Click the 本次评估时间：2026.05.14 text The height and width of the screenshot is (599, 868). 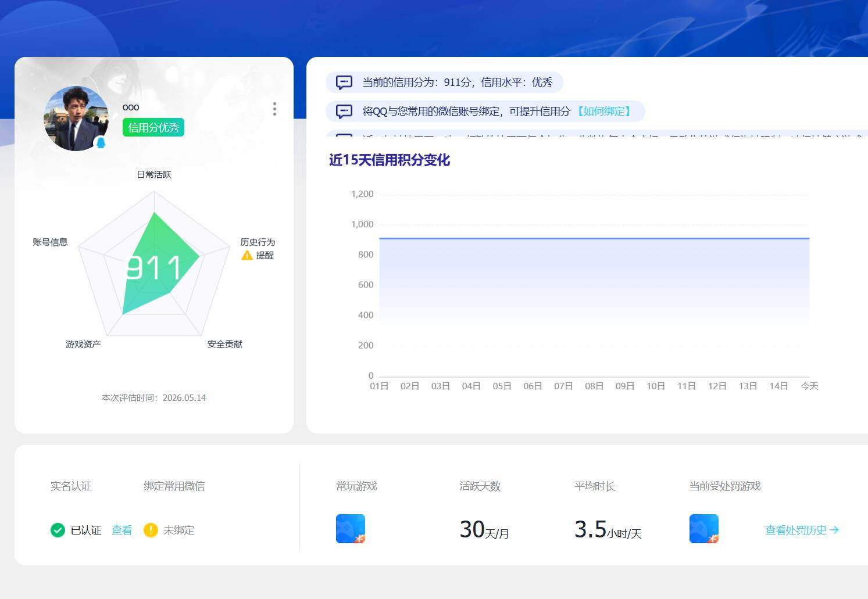154,397
